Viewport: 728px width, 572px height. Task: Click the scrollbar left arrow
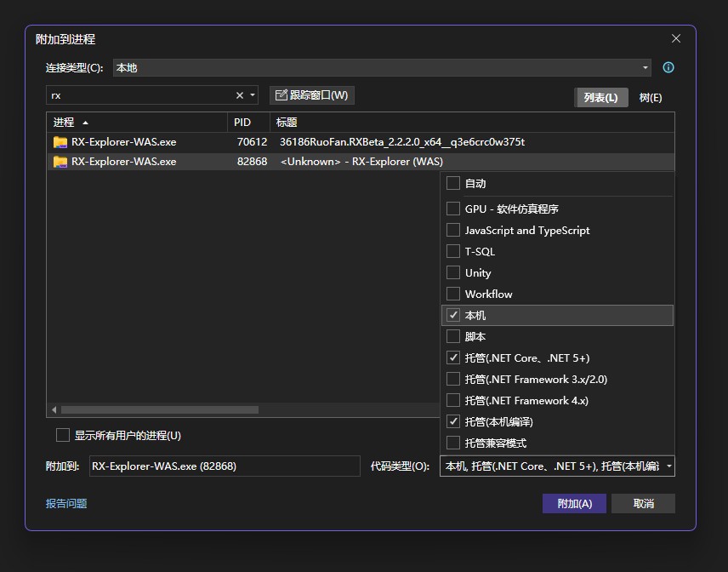(54, 409)
